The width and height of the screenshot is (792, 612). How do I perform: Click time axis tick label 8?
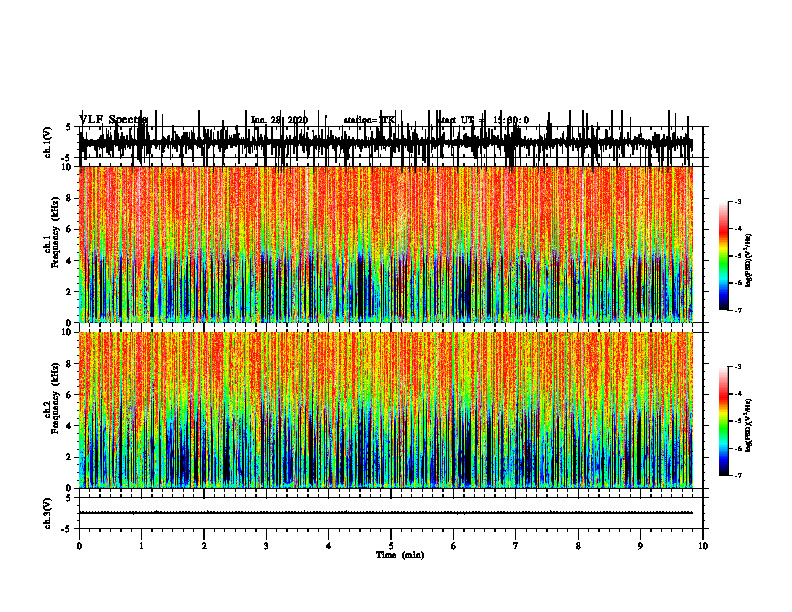578,545
